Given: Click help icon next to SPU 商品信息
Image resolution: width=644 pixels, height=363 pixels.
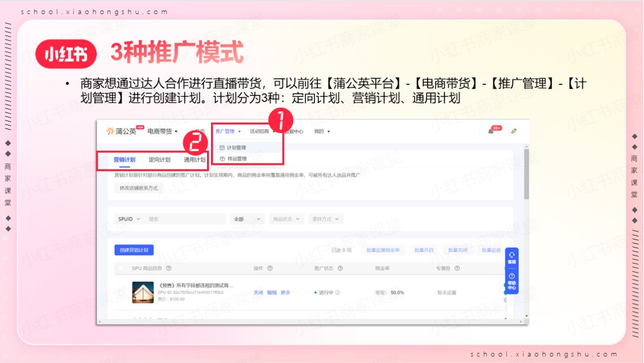Looking at the screenshot, I should 169,268.
